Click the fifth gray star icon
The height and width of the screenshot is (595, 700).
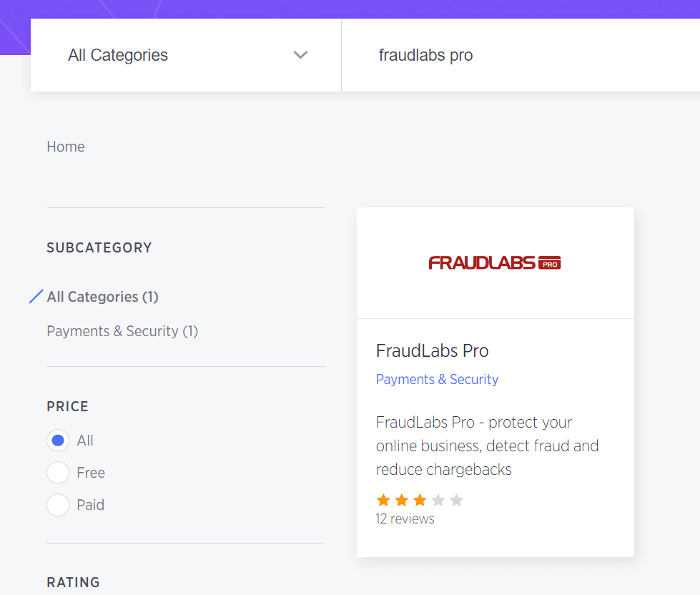click(457, 501)
